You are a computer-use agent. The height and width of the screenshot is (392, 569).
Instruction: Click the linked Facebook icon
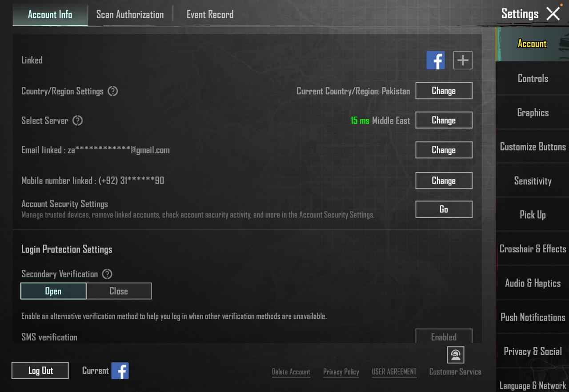pyautogui.click(x=435, y=60)
